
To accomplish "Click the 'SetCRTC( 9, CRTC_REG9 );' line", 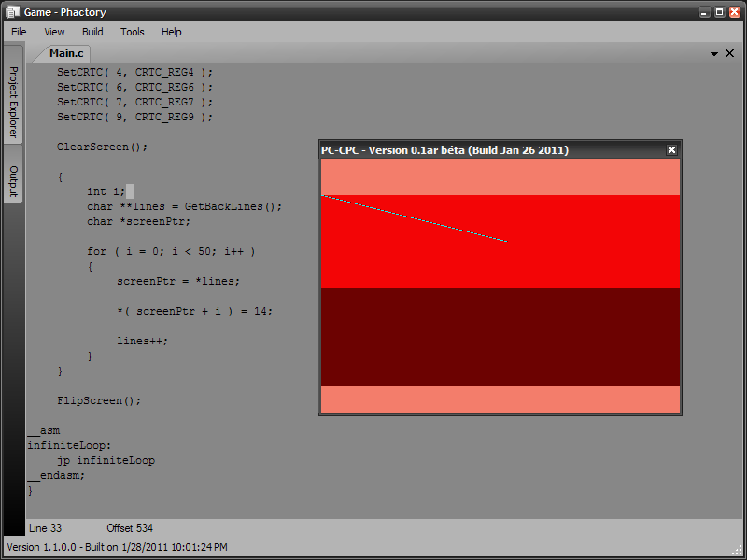I will pos(134,118).
